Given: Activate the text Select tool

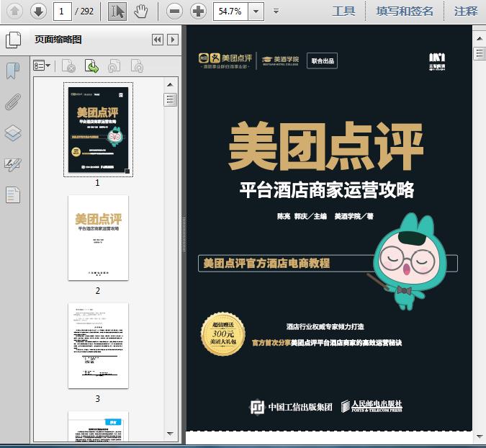Looking at the screenshot, I should (x=117, y=12).
